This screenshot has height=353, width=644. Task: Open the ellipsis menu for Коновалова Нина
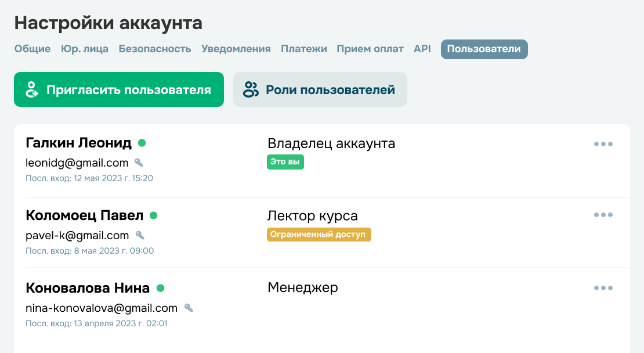tap(603, 287)
